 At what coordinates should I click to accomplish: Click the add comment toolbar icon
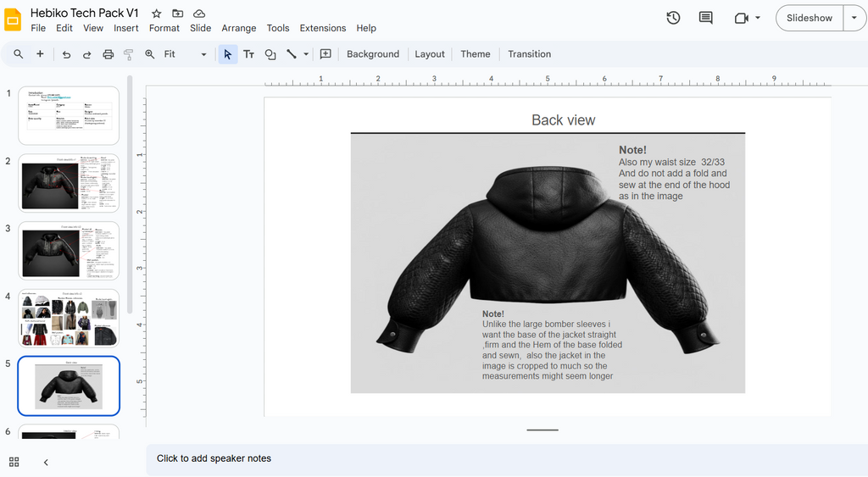[325, 54]
